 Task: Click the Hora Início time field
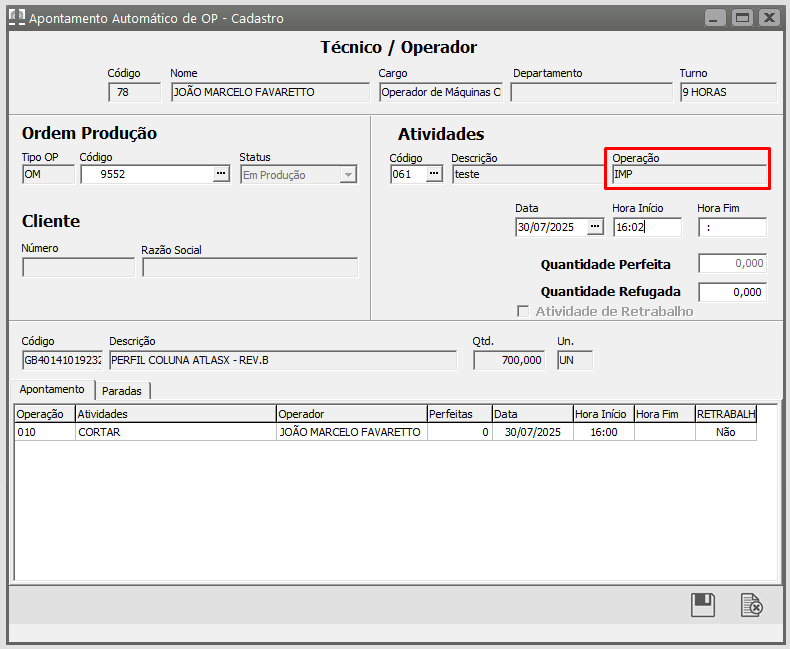tap(646, 227)
